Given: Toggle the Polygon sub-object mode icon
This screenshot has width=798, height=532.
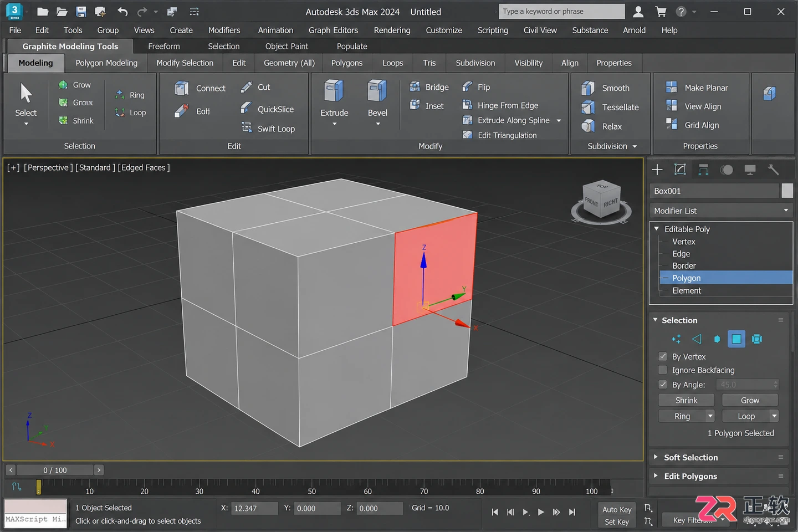Looking at the screenshot, I should (736, 339).
